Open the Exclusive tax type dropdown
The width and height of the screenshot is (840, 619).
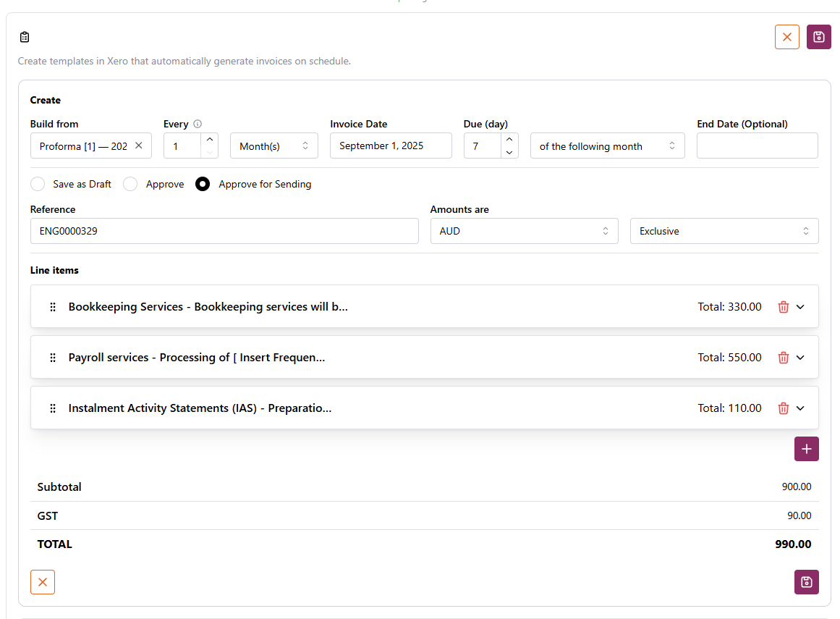click(724, 231)
